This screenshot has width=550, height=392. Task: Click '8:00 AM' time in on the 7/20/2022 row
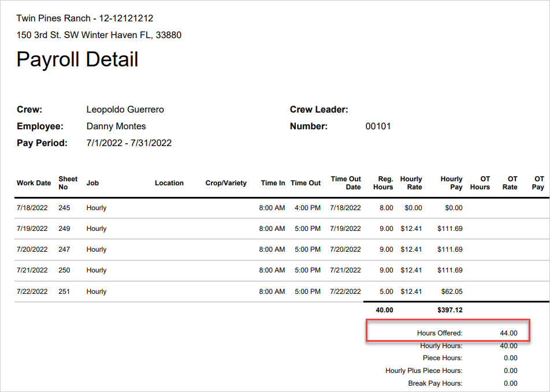[x=272, y=249]
